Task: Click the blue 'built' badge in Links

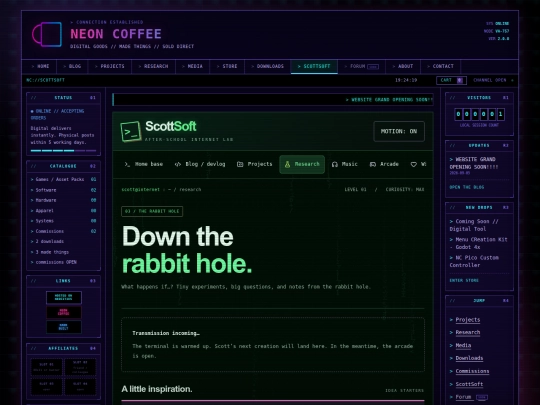Action: pyautogui.click(x=64, y=327)
